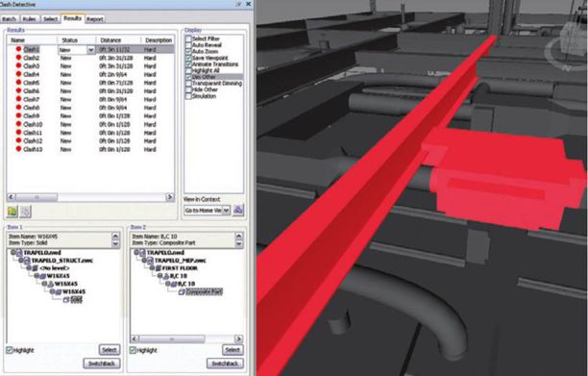Click the green folder icon below the results list

(x=12, y=212)
